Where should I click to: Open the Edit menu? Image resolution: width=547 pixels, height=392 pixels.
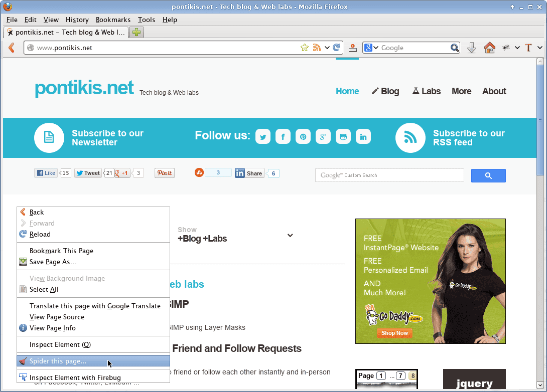tap(30, 20)
